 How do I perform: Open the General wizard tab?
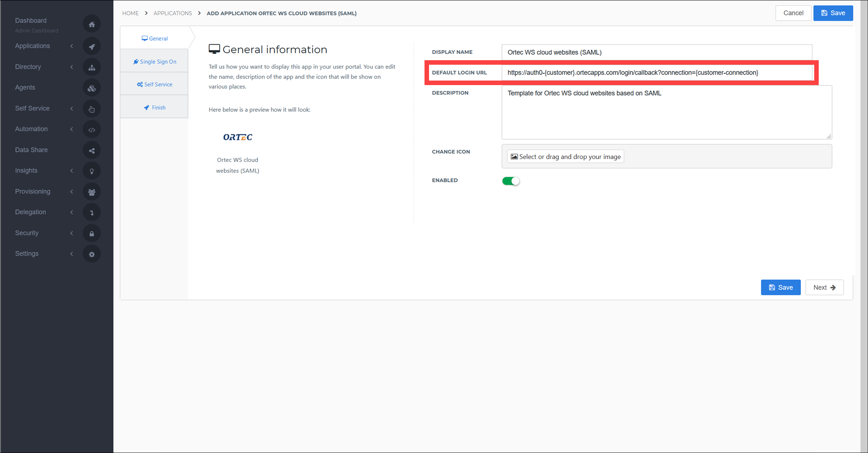[x=155, y=38]
